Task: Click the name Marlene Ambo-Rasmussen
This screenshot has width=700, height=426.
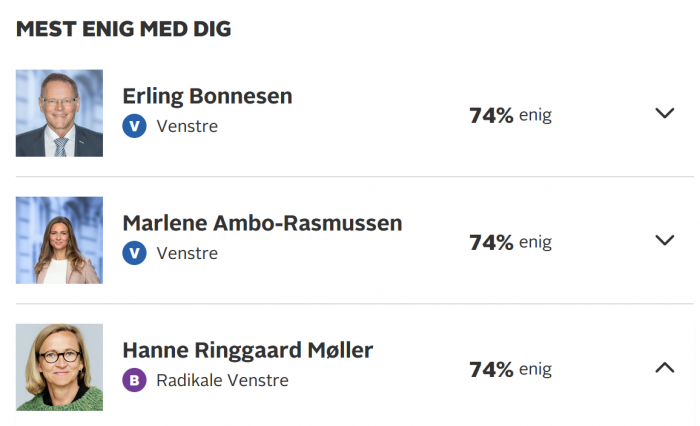Action: (262, 223)
